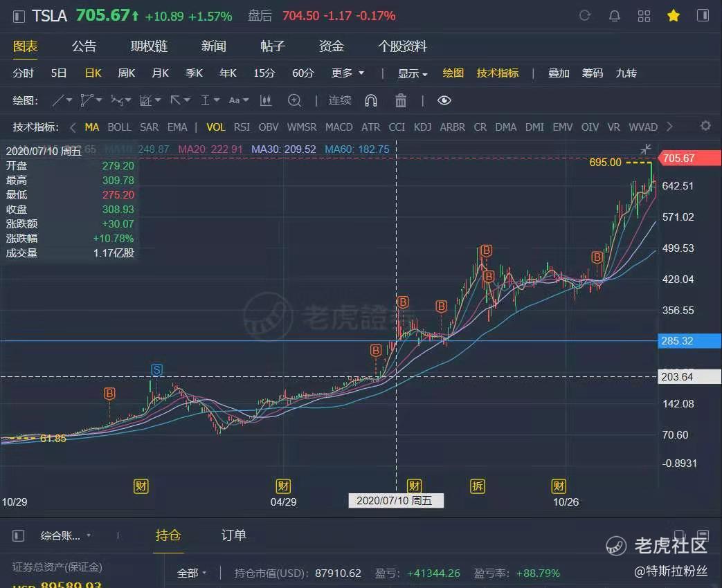Expand the line tool dropdown arrow
This screenshot has width=722, height=588.
(69, 100)
